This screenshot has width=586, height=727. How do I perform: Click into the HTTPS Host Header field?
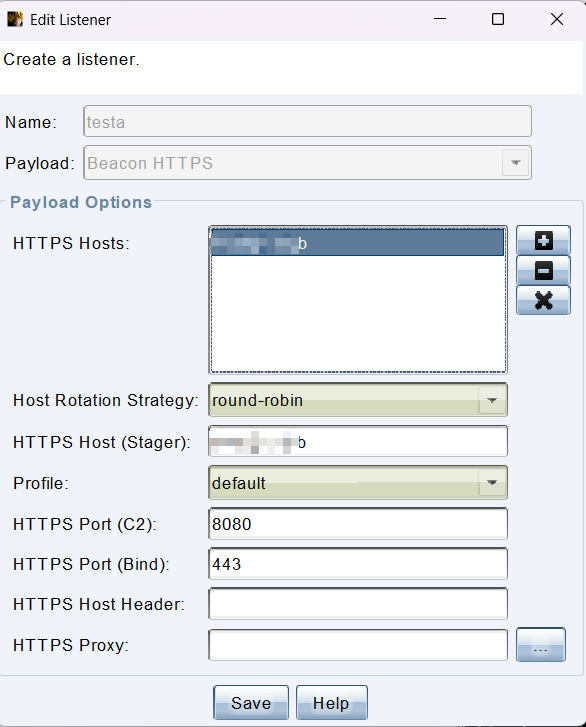click(x=358, y=604)
